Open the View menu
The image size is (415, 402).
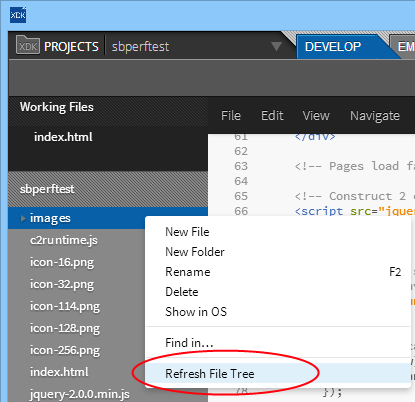pyautogui.click(x=316, y=116)
